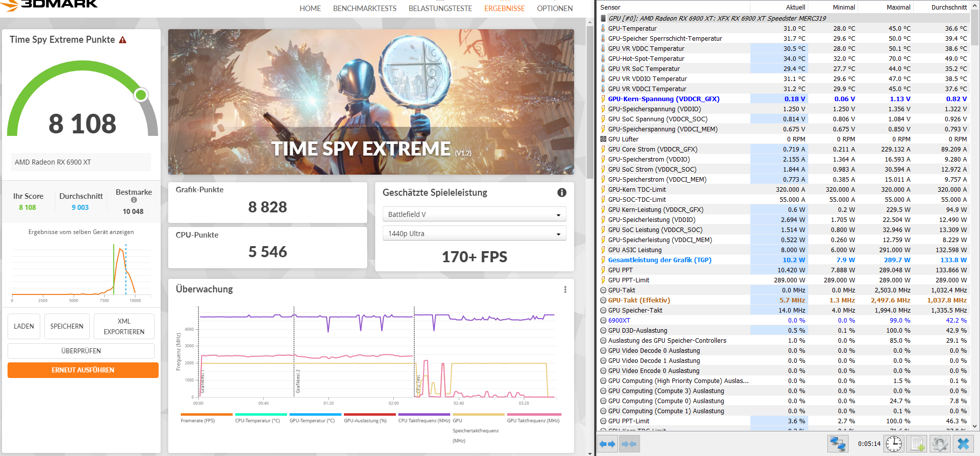The height and width of the screenshot is (456, 980).
Task: Click the Durchschnitt score 9 003
Action: (x=80, y=207)
